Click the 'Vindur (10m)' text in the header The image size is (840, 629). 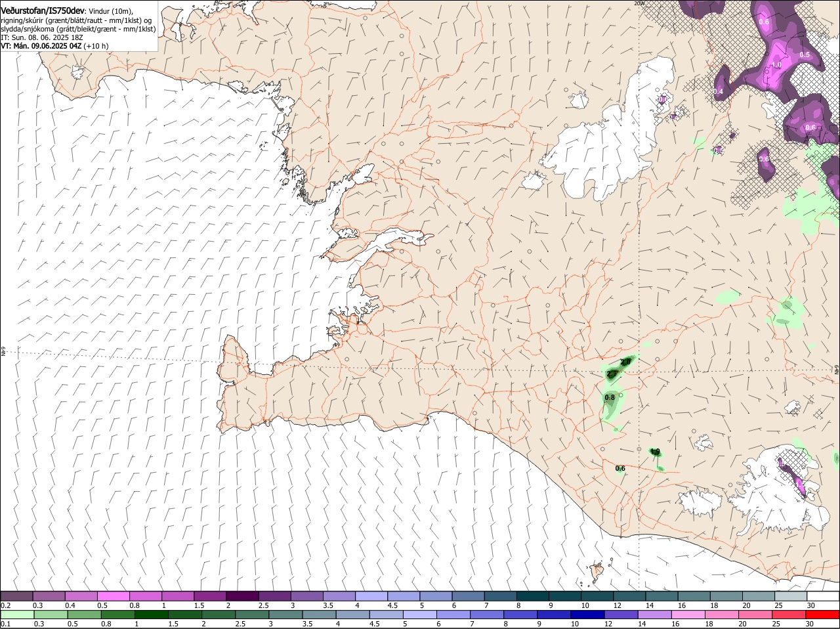click(x=110, y=12)
